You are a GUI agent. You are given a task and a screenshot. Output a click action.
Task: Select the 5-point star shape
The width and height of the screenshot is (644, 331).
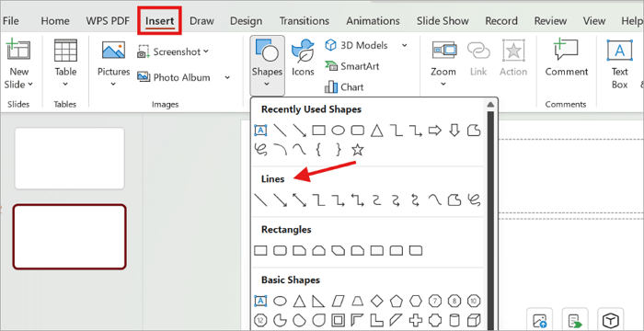[357, 150]
